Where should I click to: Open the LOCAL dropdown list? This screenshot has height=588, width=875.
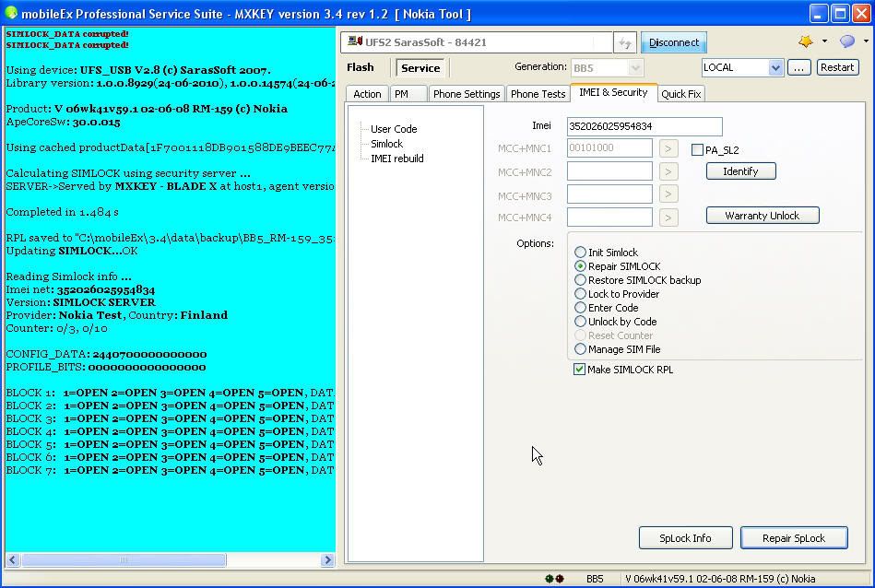coord(775,67)
